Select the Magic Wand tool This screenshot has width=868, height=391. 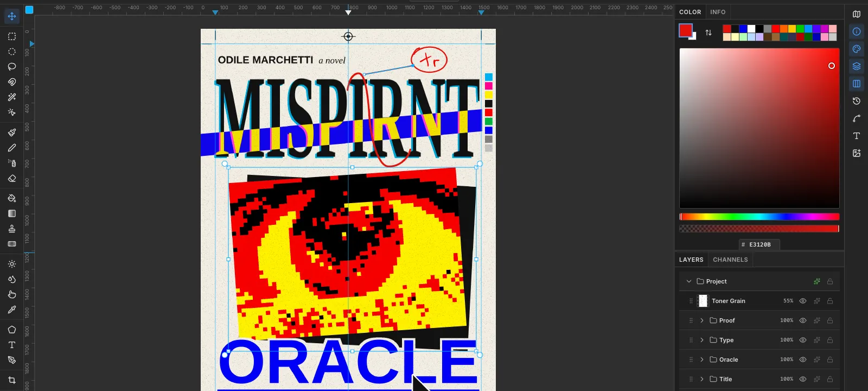point(12,97)
